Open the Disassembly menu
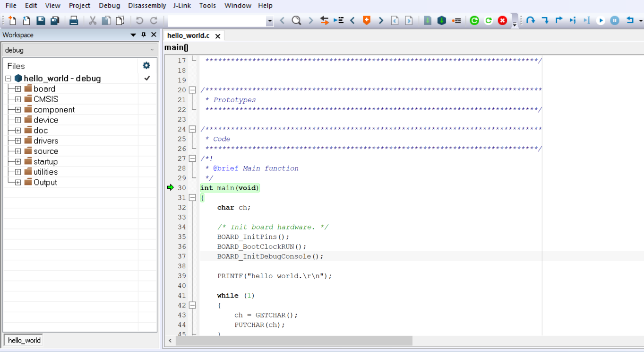Viewport: 644px width, 352px height. [147, 6]
